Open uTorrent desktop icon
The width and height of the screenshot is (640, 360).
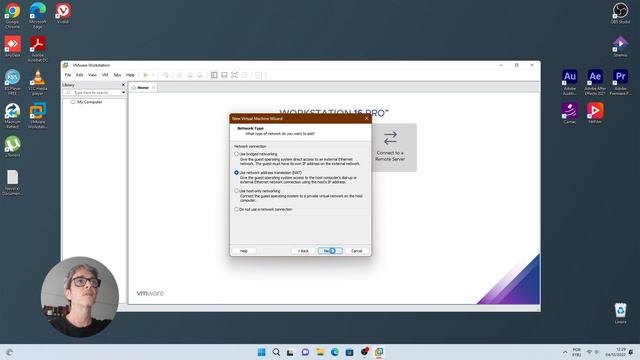(x=12, y=147)
